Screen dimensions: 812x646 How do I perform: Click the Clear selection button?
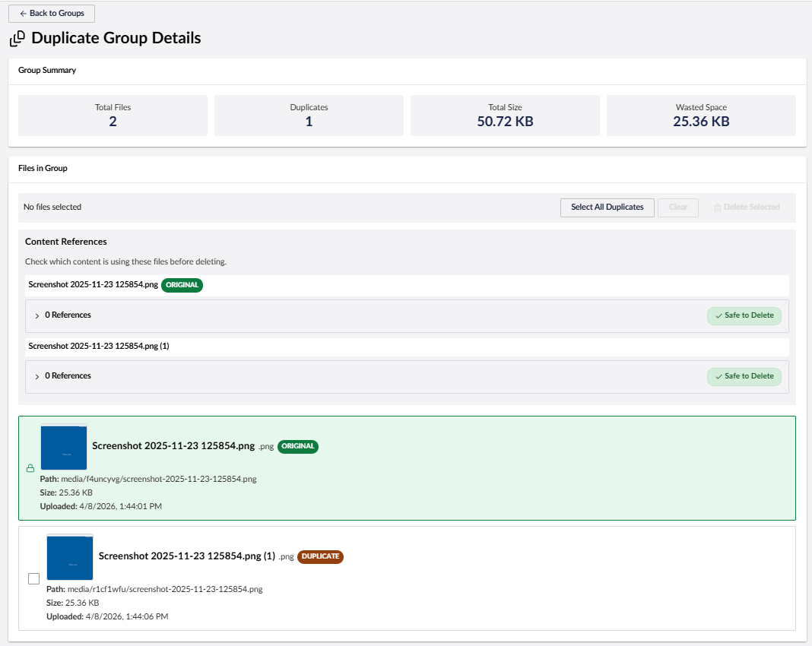click(678, 207)
